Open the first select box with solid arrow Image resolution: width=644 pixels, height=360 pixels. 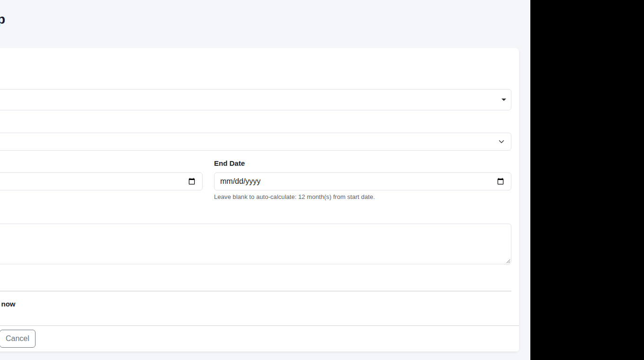click(x=255, y=99)
